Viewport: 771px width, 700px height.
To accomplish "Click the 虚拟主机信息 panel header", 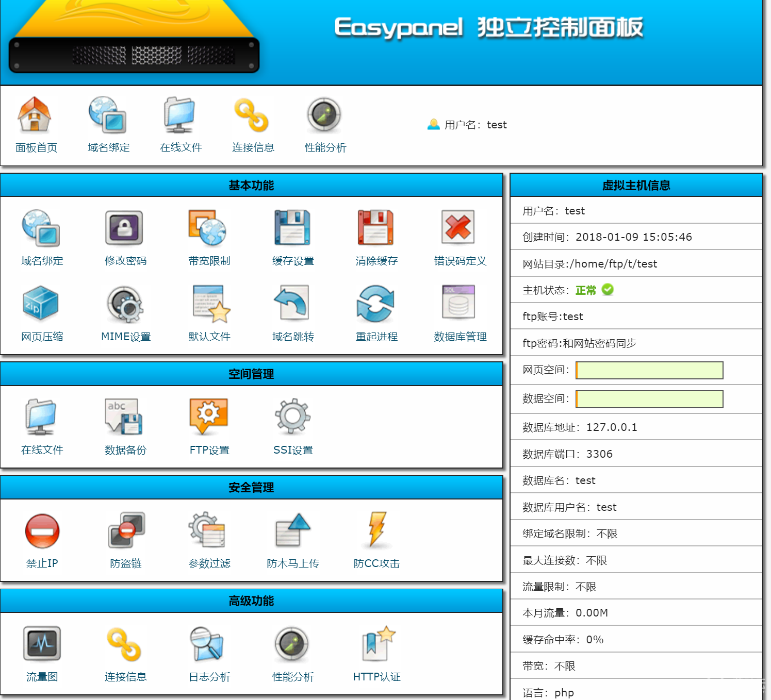I will pyautogui.click(x=636, y=185).
